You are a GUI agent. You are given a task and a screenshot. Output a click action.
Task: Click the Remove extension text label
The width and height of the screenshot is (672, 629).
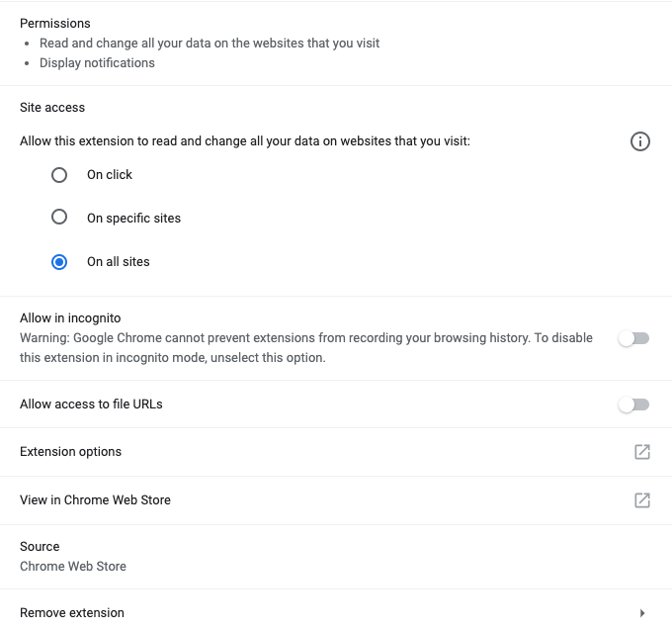(72, 613)
